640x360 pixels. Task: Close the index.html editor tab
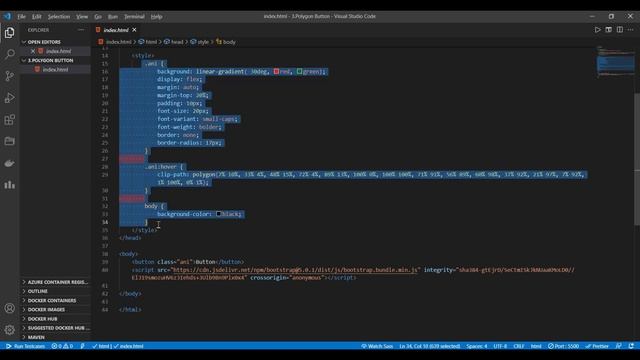click(134, 30)
